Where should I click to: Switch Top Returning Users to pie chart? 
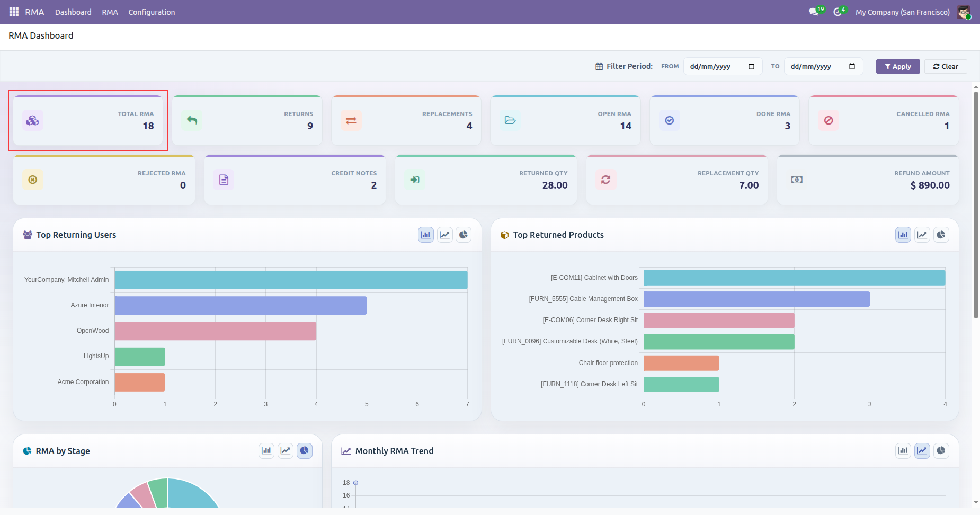tap(464, 235)
